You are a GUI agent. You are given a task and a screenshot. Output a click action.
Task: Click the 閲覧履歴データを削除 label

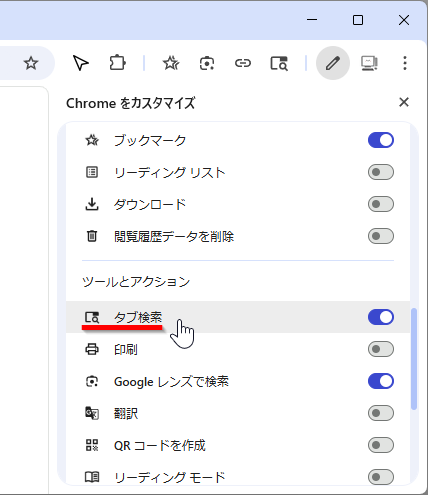point(174,236)
